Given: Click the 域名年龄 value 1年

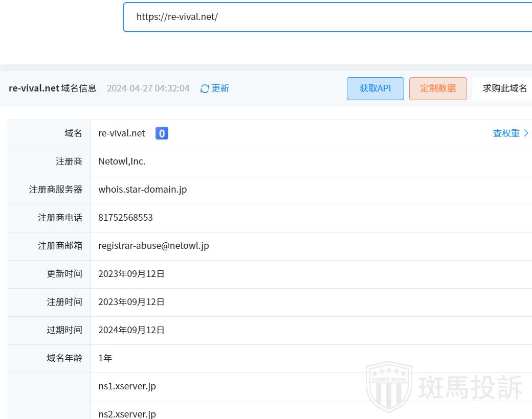Looking at the screenshot, I should pyautogui.click(x=105, y=358).
